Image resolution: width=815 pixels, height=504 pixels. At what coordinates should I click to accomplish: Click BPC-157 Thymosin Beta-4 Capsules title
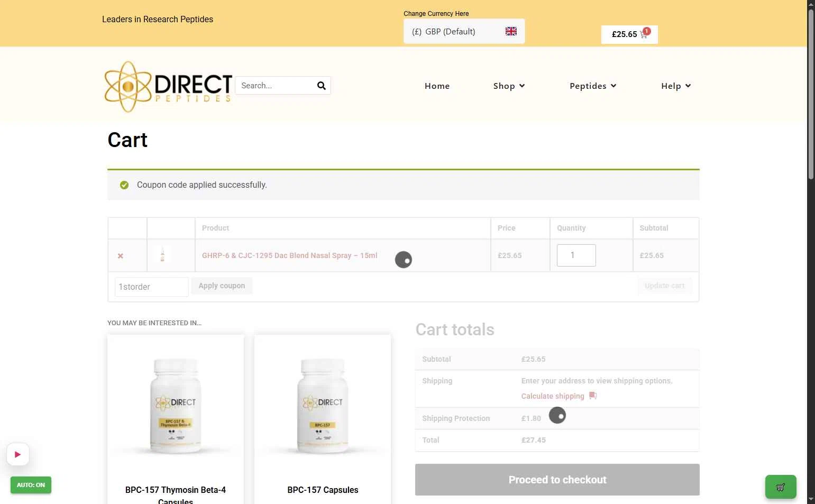click(176, 495)
